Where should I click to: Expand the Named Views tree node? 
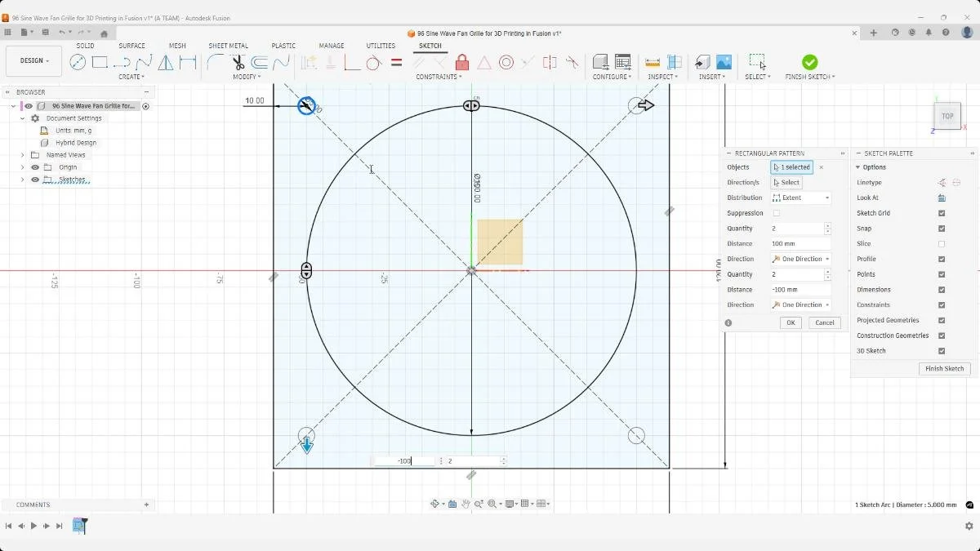point(22,155)
